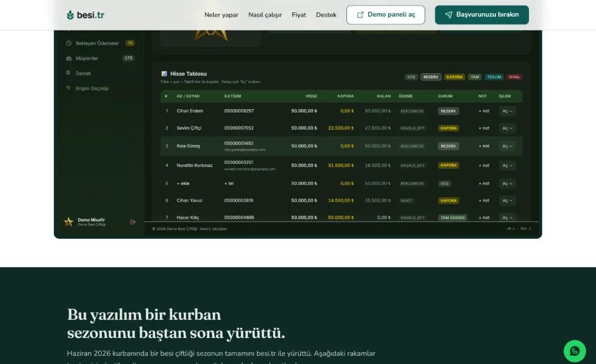Click the badge 172 next to Müşteriler
Viewport: 596px width, 364px height.
129,58
